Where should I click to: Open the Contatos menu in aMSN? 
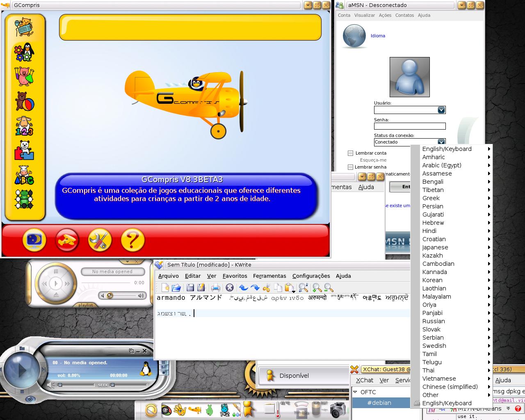(x=404, y=15)
